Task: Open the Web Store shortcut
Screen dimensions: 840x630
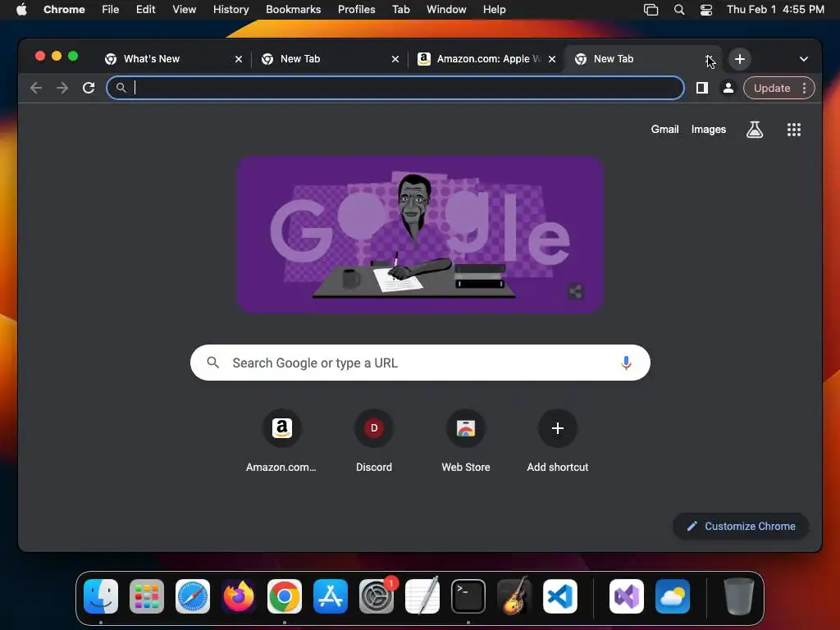Action: pyautogui.click(x=466, y=441)
